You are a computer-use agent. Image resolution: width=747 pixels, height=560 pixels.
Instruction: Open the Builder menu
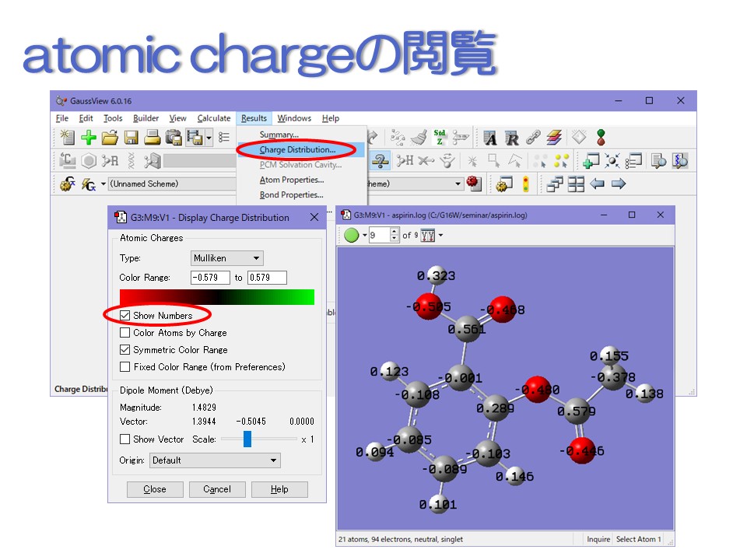click(x=146, y=118)
